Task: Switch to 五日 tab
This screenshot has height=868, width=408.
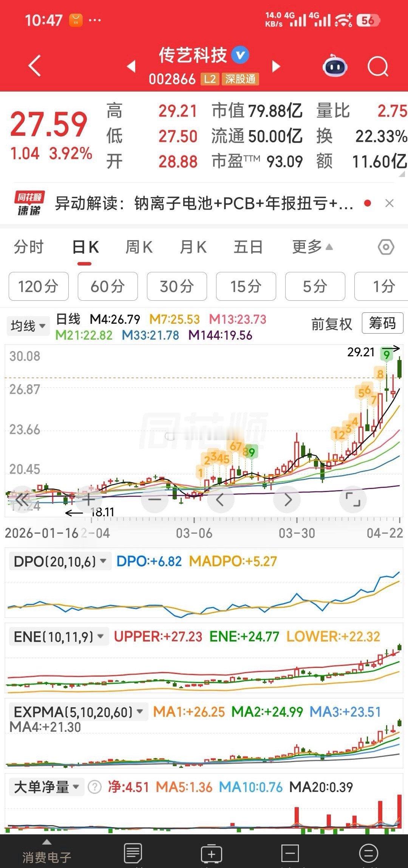Action: (248, 247)
